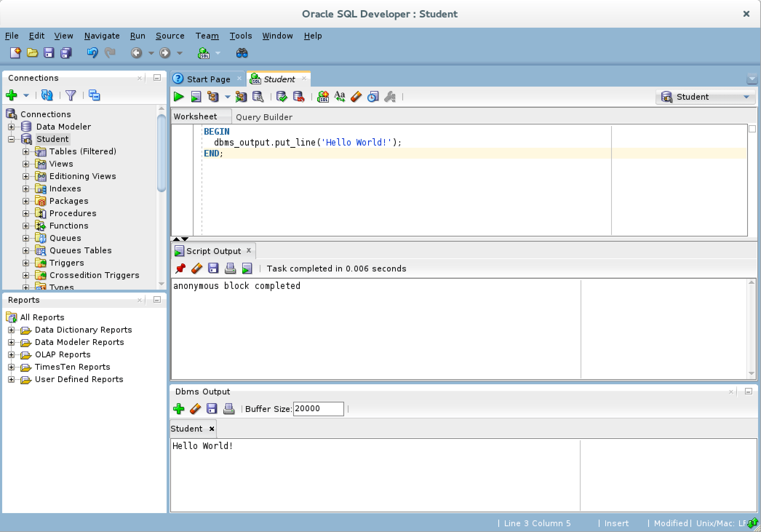The height and width of the screenshot is (532, 761).
Task: Open an unshared SQL worksheet
Action: pyautogui.click(x=323, y=97)
